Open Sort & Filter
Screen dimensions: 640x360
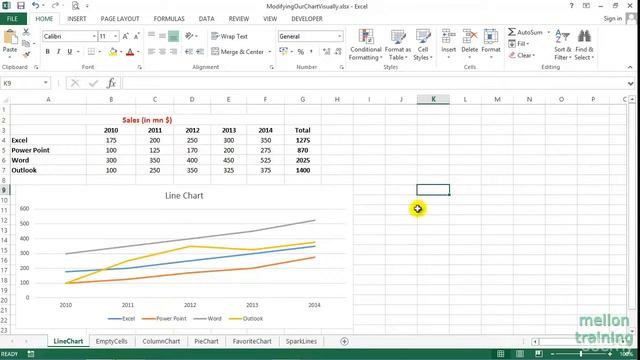coord(562,45)
